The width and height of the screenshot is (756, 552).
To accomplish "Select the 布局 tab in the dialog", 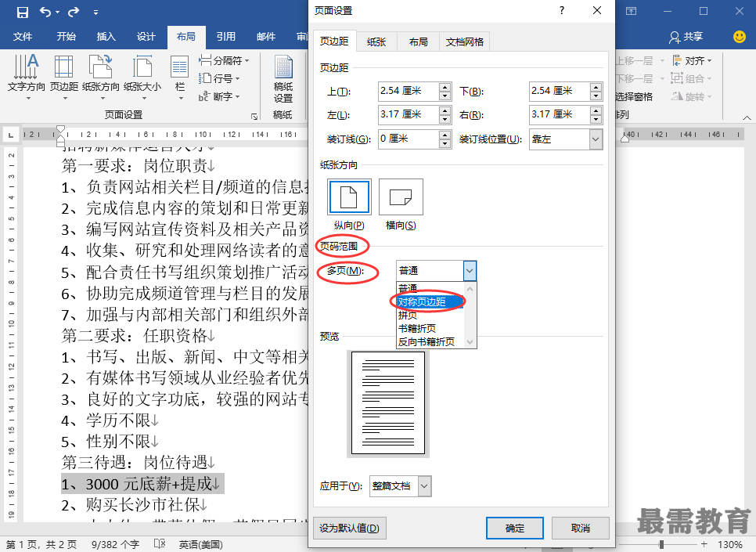I will pyautogui.click(x=418, y=42).
